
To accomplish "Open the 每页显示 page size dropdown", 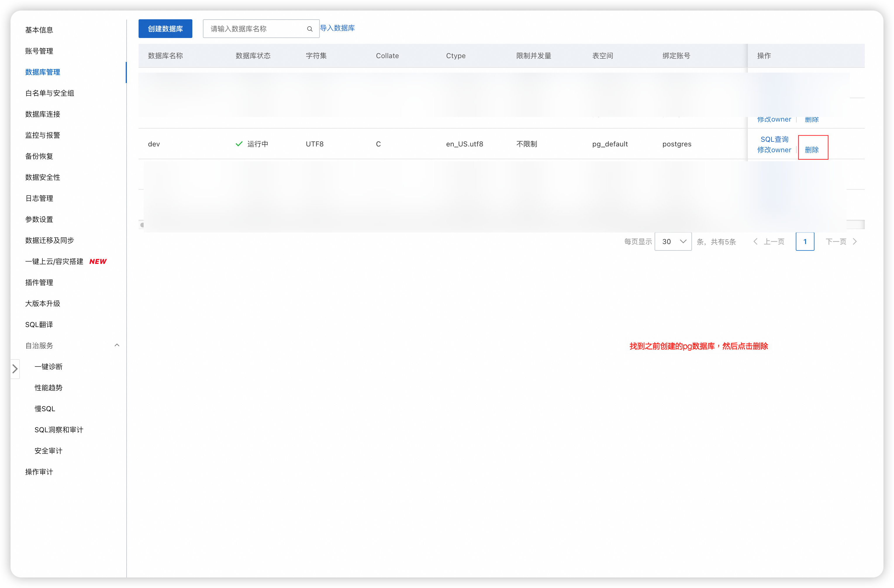I will (673, 241).
